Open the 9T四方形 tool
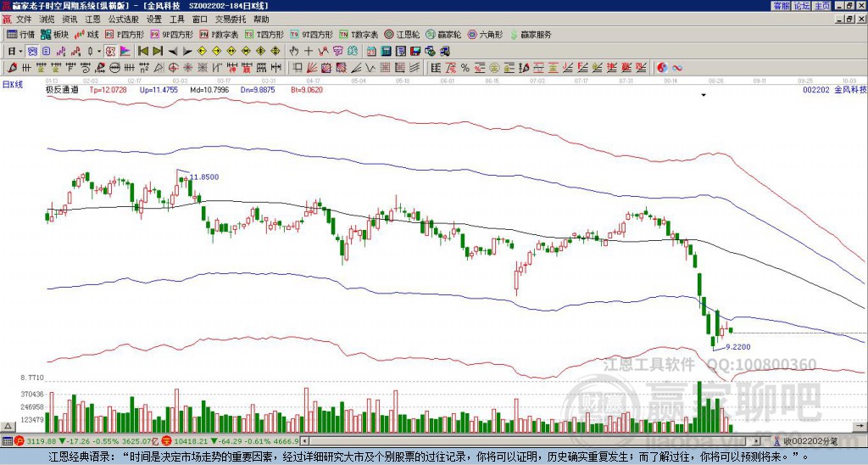The image size is (868, 465). 311,34
